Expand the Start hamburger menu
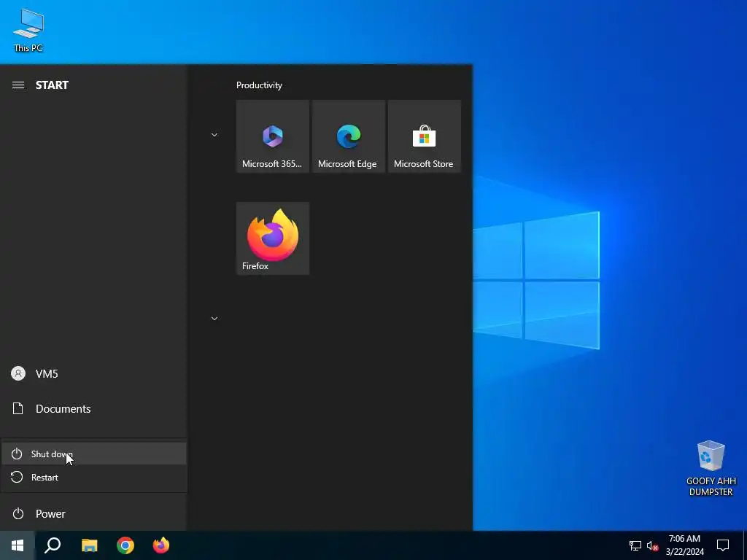 (18, 85)
